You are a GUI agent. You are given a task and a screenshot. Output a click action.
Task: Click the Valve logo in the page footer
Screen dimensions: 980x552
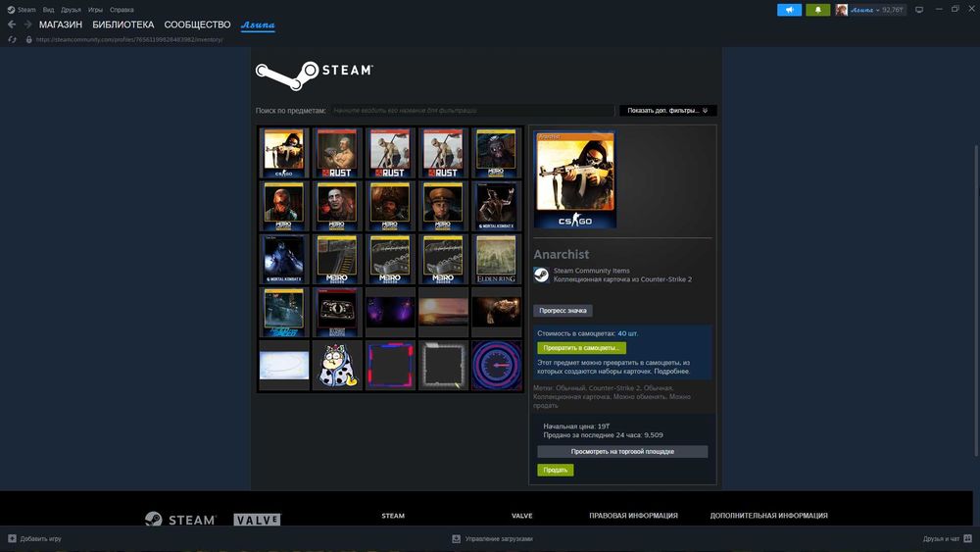(257, 520)
